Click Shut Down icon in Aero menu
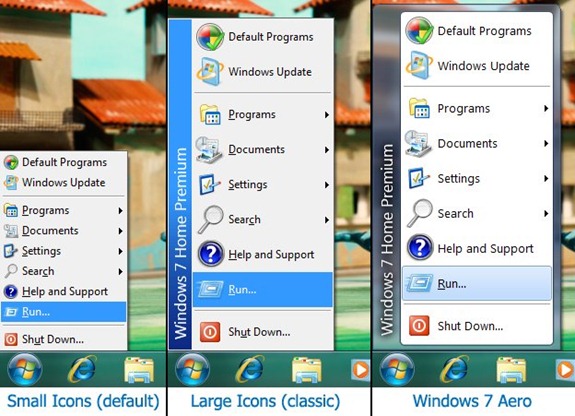The image size is (575, 416). [x=419, y=326]
